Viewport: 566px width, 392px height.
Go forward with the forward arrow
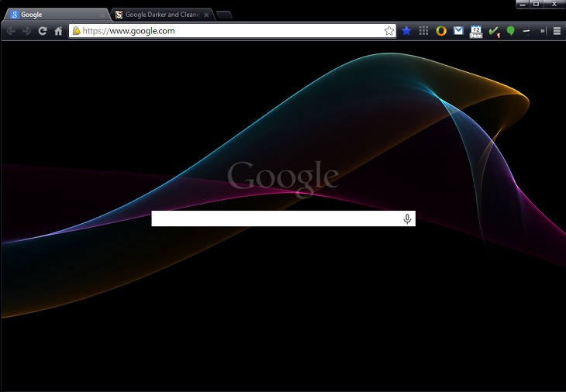tap(26, 31)
